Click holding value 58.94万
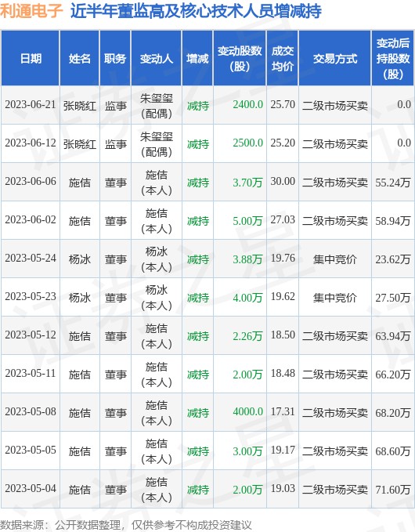The image size is (415, 532). pos(393,221)
